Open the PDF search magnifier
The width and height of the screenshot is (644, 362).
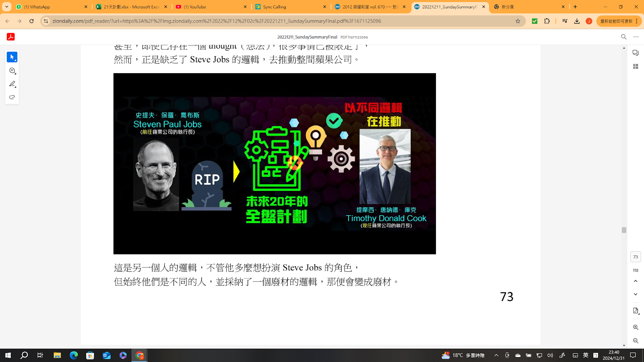coord(624,37)
